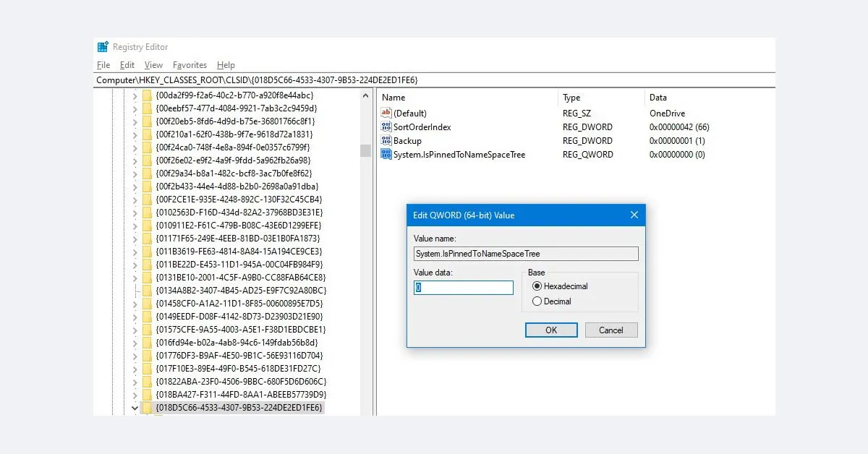The height and width of the screenshot is (454, 868).
Task: Select the {00da2f99-f2a6-40c2-b770-a920f8e44abc} key name
Action: pos(235,95)
